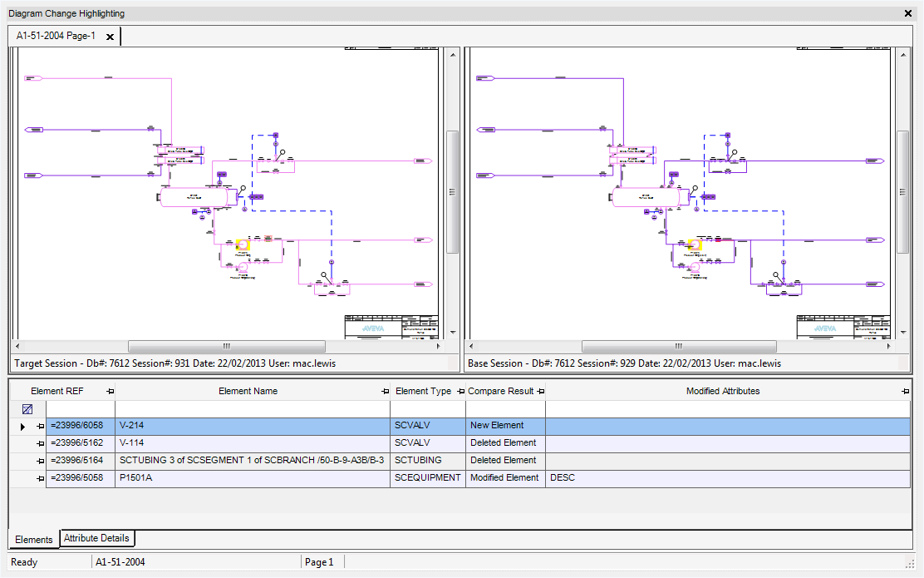
Task: Click target diagram horizontal scrollbar thumb
Action: [x=227, y=346]
